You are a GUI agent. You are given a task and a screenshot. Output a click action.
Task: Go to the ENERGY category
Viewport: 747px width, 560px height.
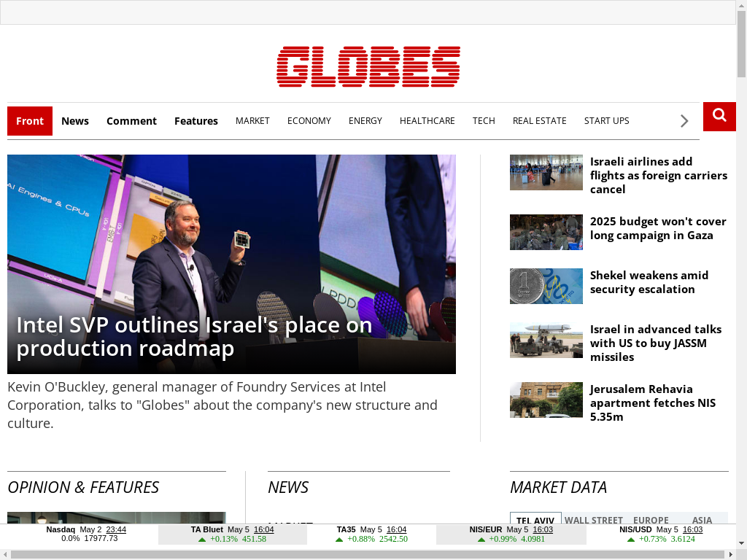point(365,121)
